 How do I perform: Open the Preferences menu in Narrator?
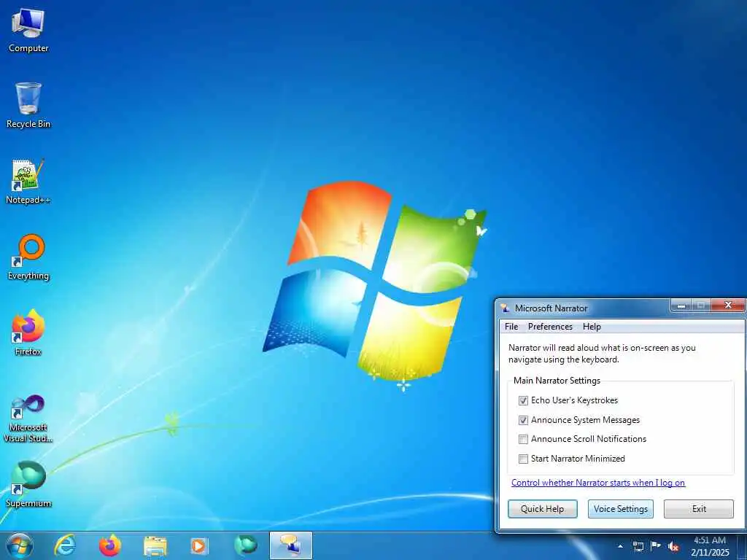pyautogui.click(x=550, y=327)
